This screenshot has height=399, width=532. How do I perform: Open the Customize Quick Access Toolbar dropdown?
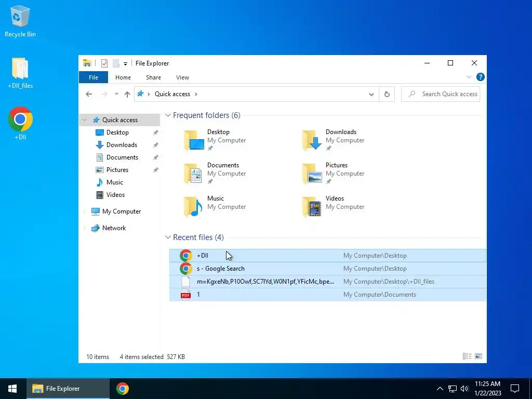125,63
